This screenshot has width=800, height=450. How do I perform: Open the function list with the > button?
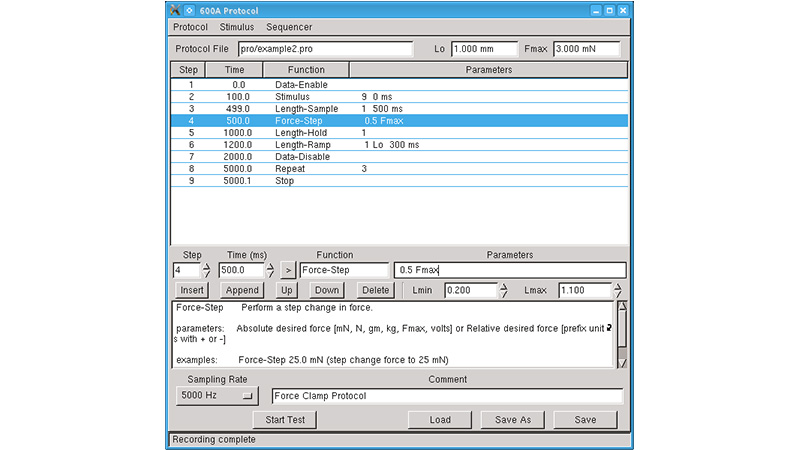pos(288,270)
